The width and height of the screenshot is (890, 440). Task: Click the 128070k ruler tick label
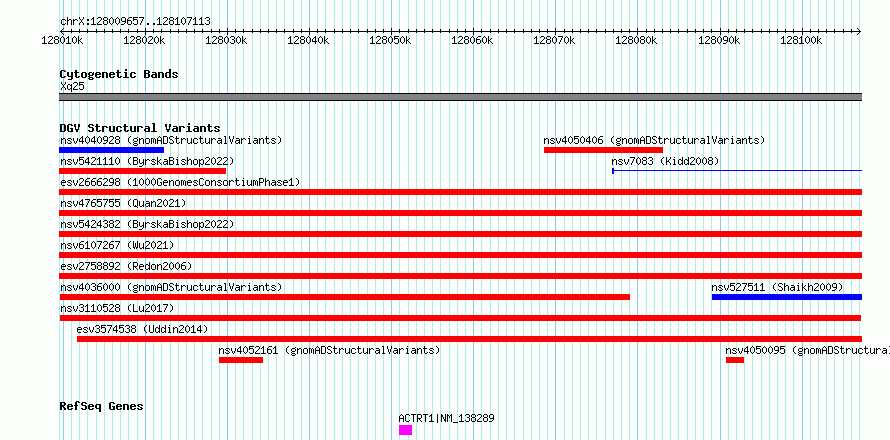coord(555,40)
